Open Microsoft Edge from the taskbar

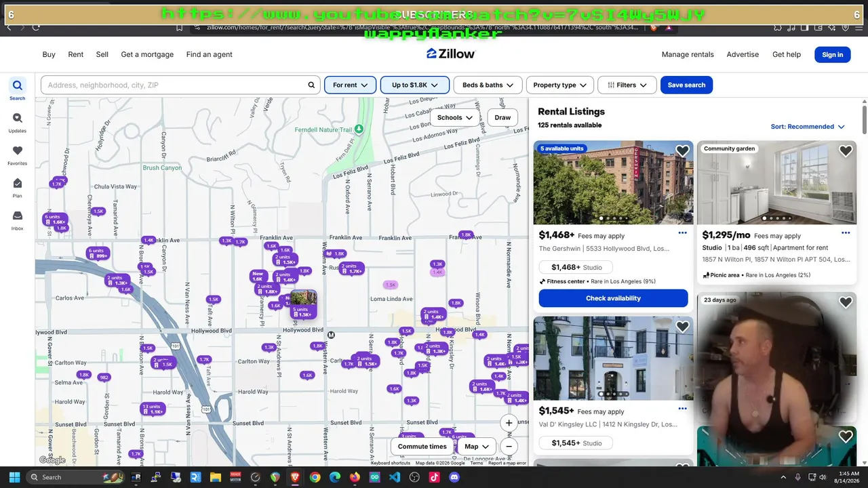tap(335, 477)
